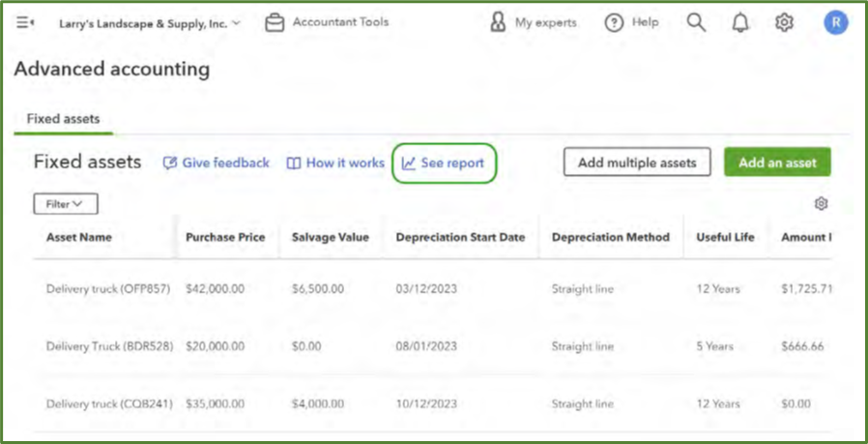The height and width of the screenshot is (444, 868).
Task: Open the Filter dropdown
Action: (x=66, y=204)
